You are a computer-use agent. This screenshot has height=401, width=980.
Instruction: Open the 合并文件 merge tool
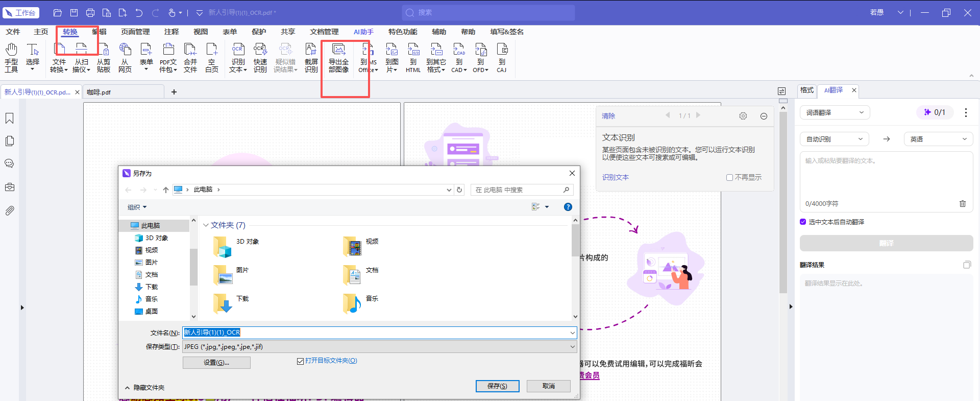click(x=190, y=58)
